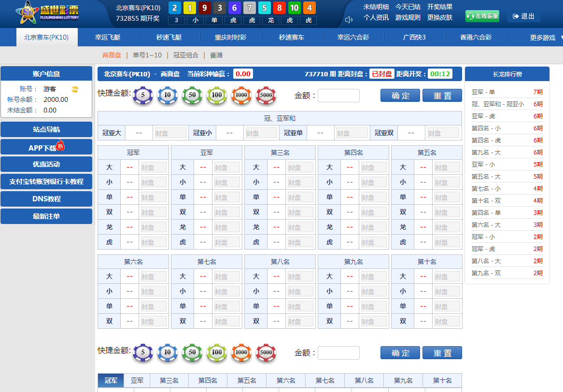This screenshot has height=392, width=563.
Task: Switch to the 第三名 tab in the bottom table
Action: [x=169, y=380]
